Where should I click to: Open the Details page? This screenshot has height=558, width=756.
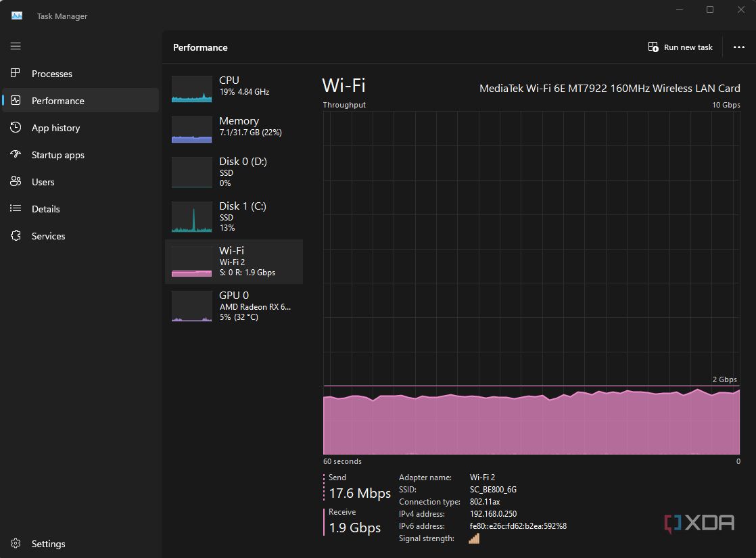80,208
